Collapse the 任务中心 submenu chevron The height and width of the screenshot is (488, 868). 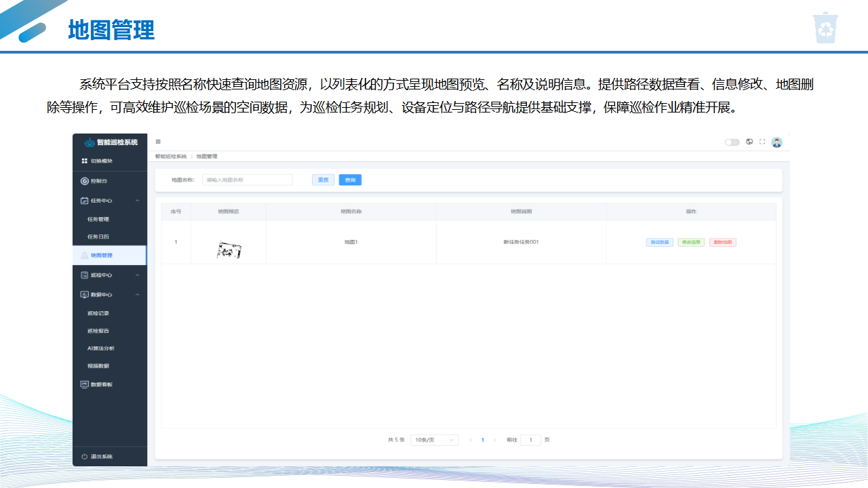click(138, 201)
